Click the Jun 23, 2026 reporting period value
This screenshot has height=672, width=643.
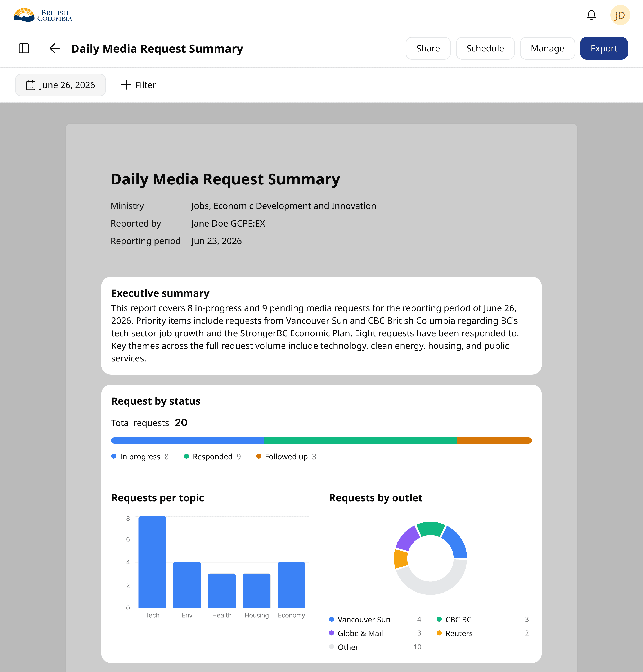point(216,241)
